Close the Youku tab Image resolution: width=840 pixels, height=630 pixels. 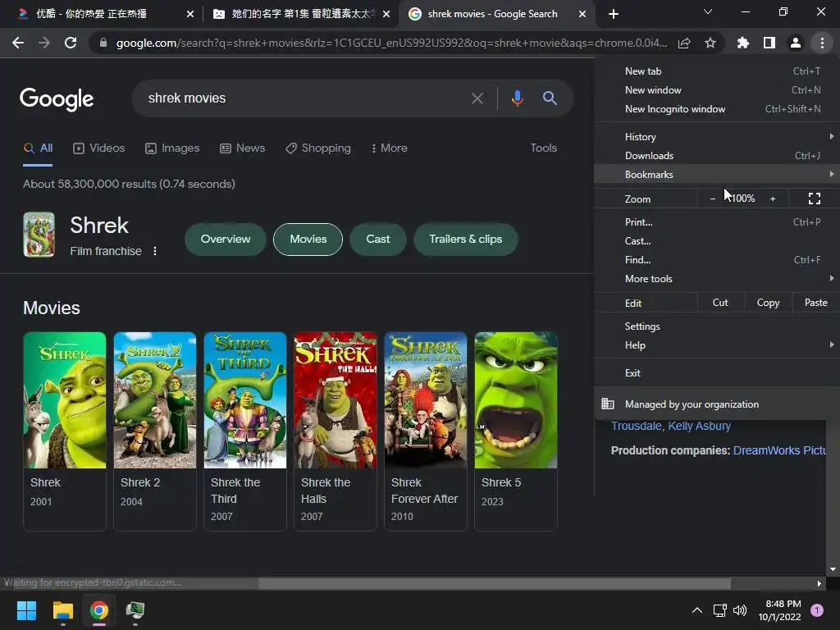190,14
